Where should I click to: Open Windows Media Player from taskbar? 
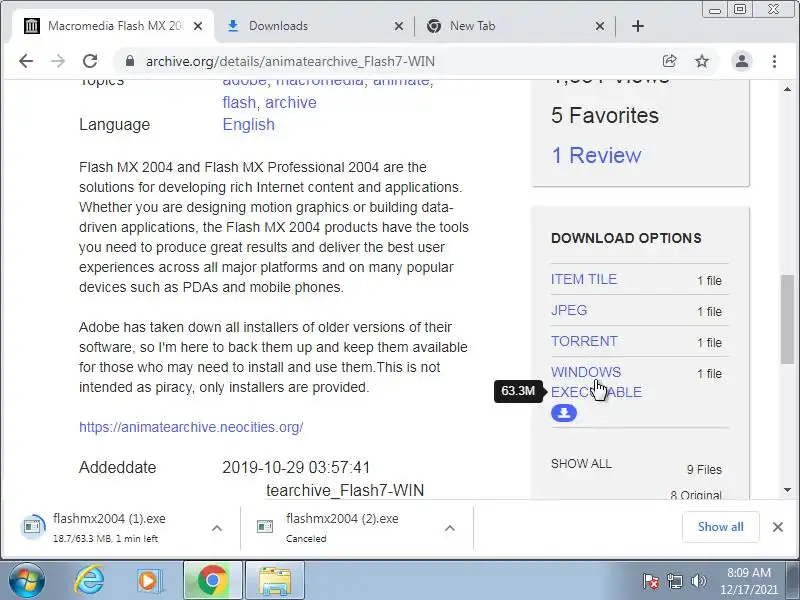coord(150,580)
